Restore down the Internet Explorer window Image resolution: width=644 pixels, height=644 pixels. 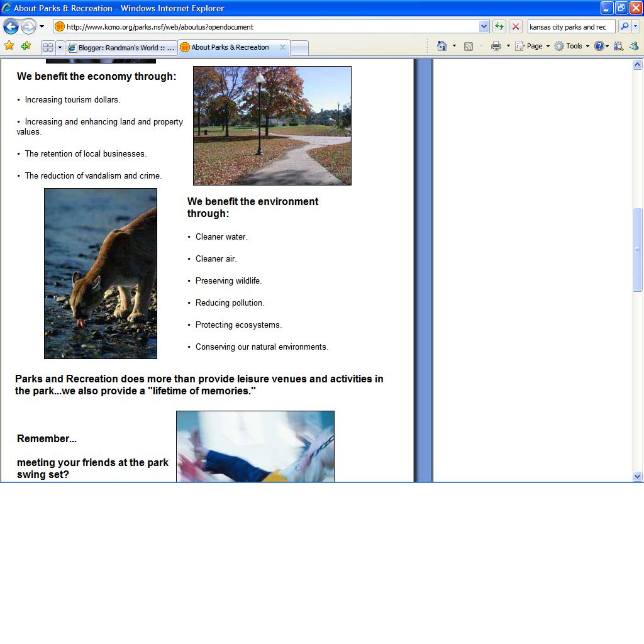coord(621,8)
